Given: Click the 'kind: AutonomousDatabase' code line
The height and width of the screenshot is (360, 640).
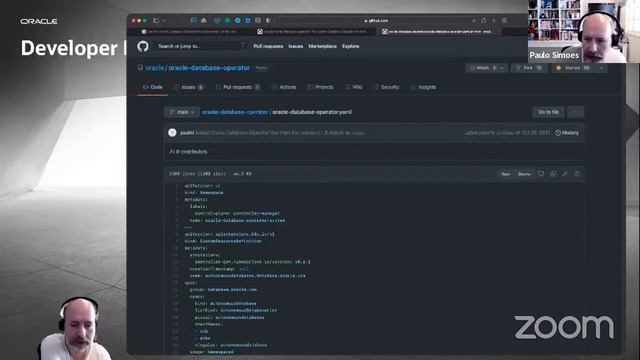Looking at the screenshot, I should (x=226, y=303).
